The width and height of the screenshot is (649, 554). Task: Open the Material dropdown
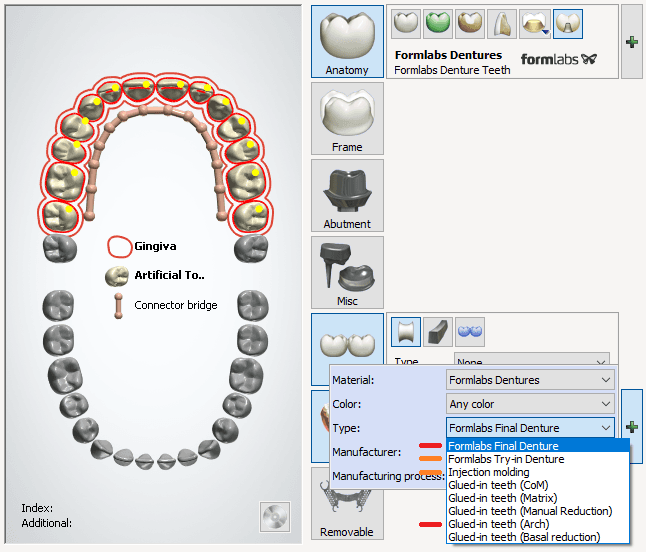tap(530, 380)
